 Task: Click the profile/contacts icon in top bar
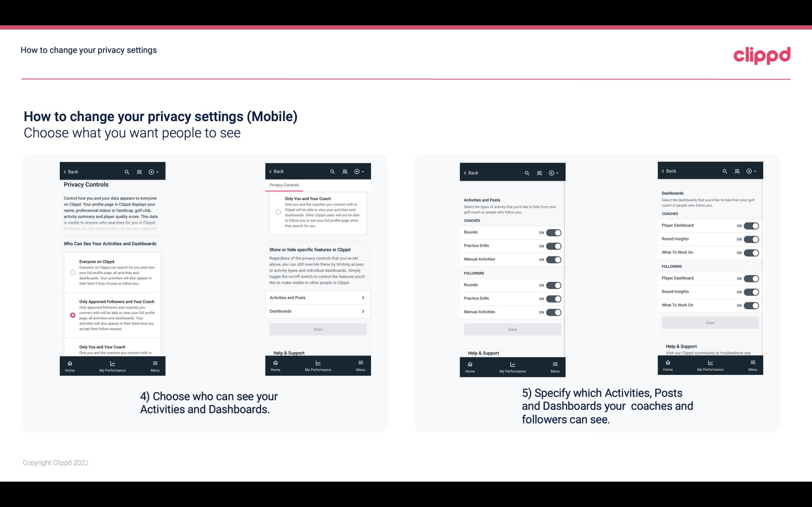point(139,172)
